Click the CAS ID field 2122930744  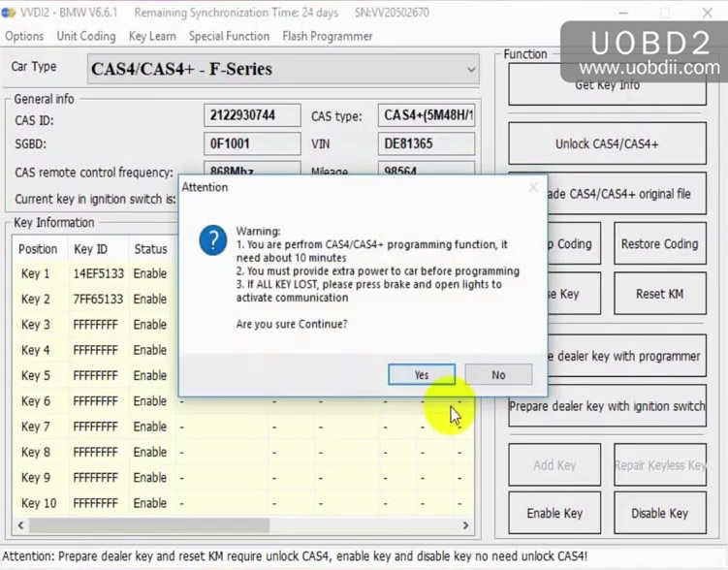click(x=252, y=115)
